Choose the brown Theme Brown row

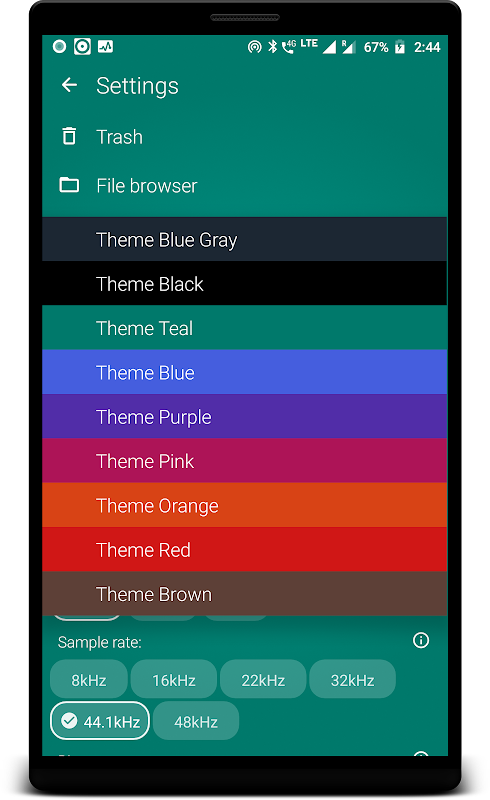click(244, 594)
